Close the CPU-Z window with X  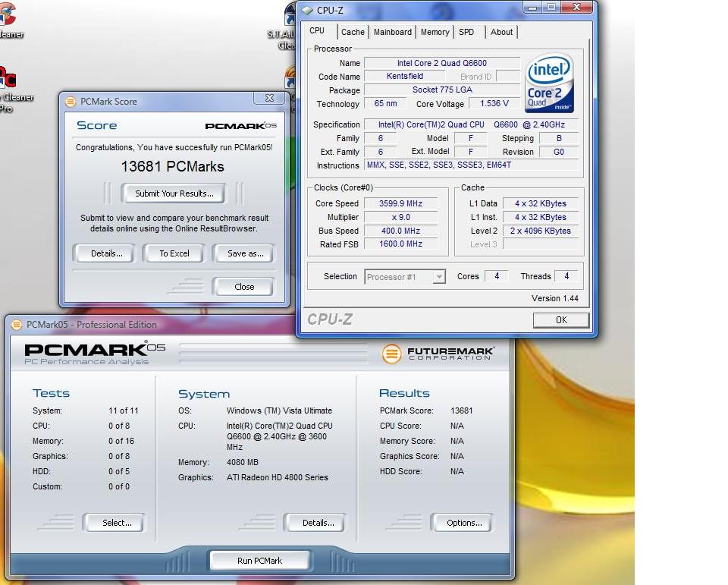click(576, 7)
